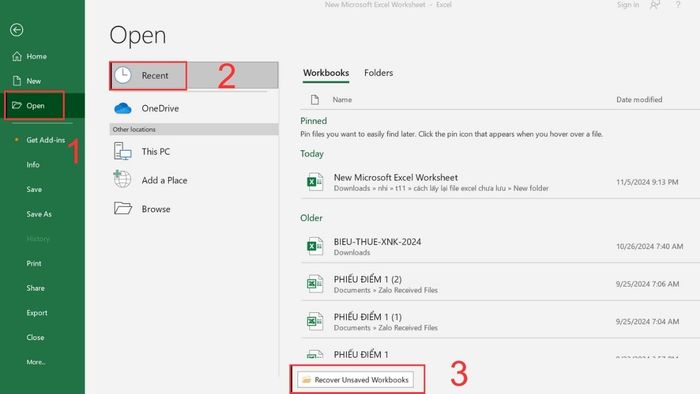Image resolution: width=700 pixels, height=394 pixels.
Task: Click the 9/25/2024 7:06 AM date
Action: (648, 284)
